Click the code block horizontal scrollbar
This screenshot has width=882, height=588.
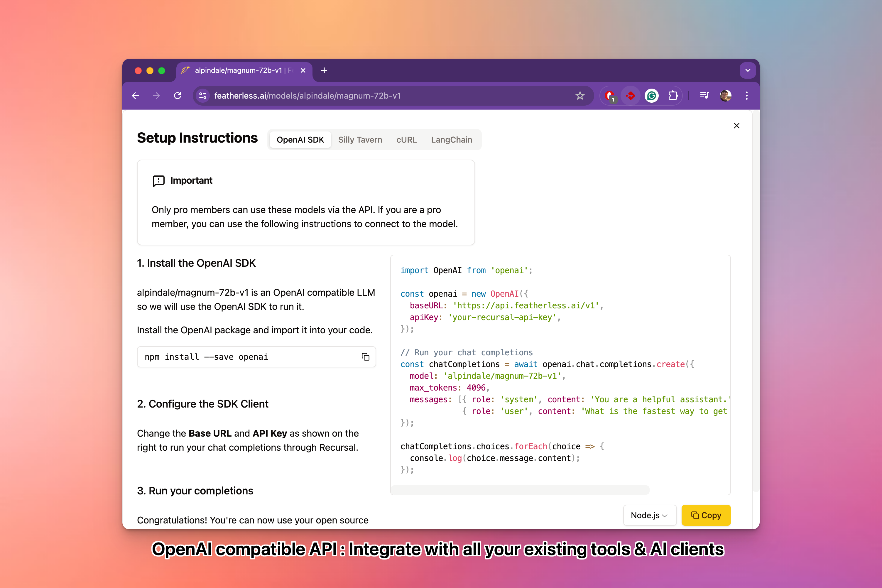coord(520,490)
